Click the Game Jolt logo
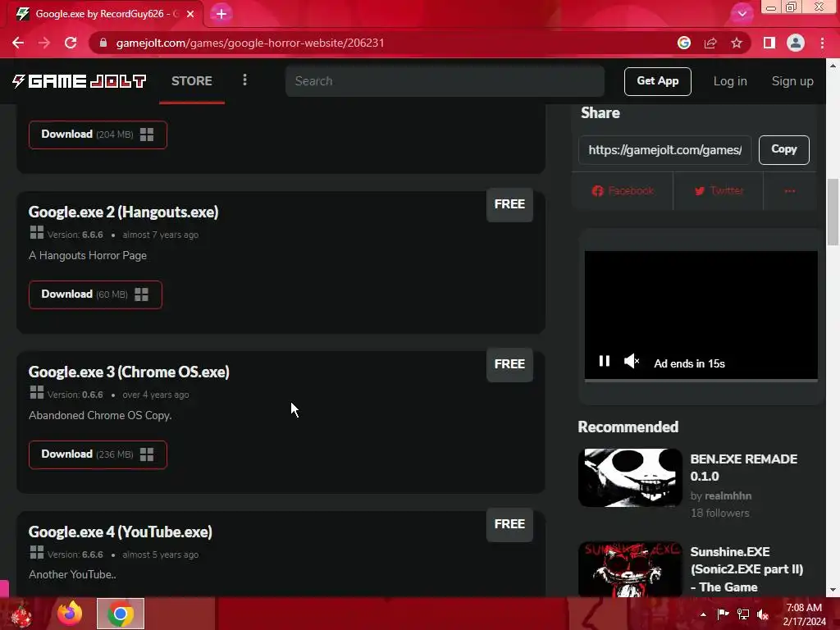The height and width of the screenshot is (630, 840). [80, 81]
